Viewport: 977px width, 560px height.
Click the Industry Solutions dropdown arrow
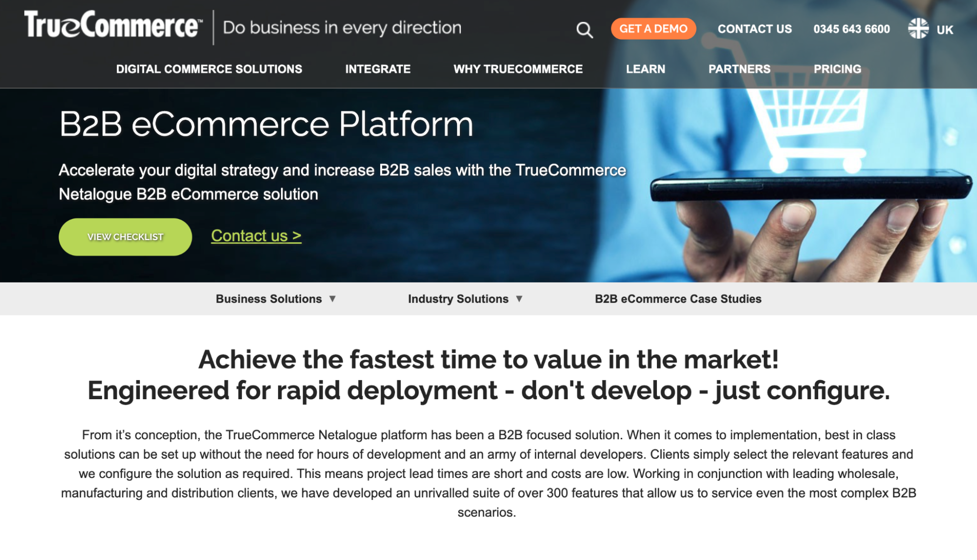pyautogui.click(x=520, y=299)
